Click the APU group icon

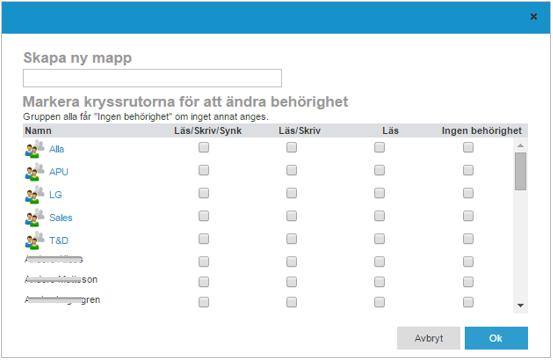[35, 172]
